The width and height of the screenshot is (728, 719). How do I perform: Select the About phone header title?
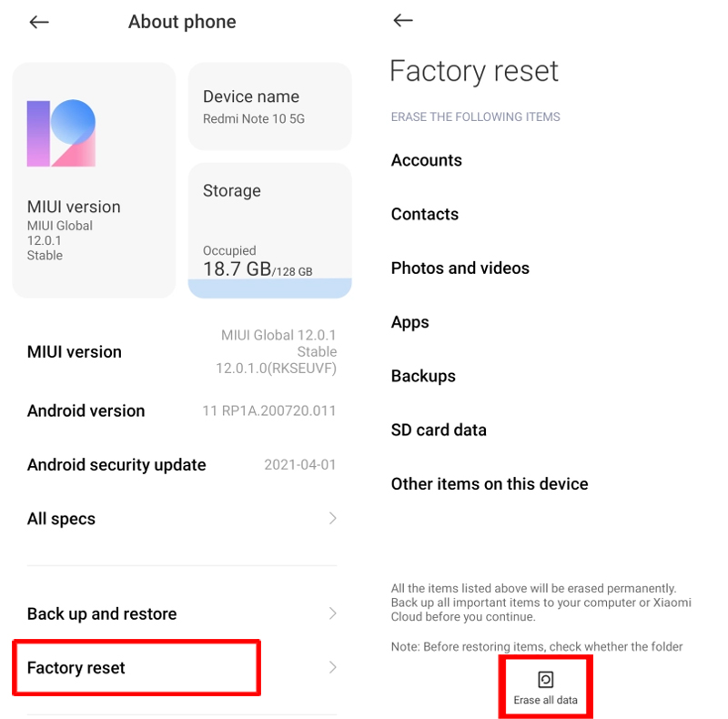pos(182,21)
